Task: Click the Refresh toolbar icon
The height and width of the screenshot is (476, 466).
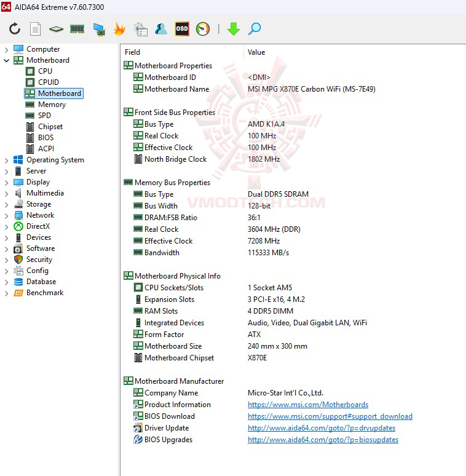Action: point(15,29)
